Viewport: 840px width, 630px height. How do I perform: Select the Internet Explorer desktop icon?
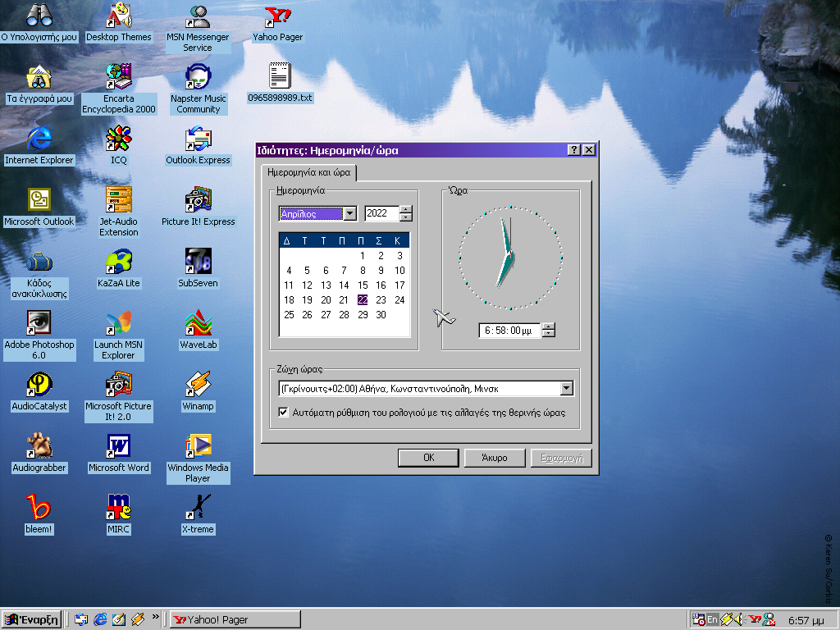coord(39,138)
